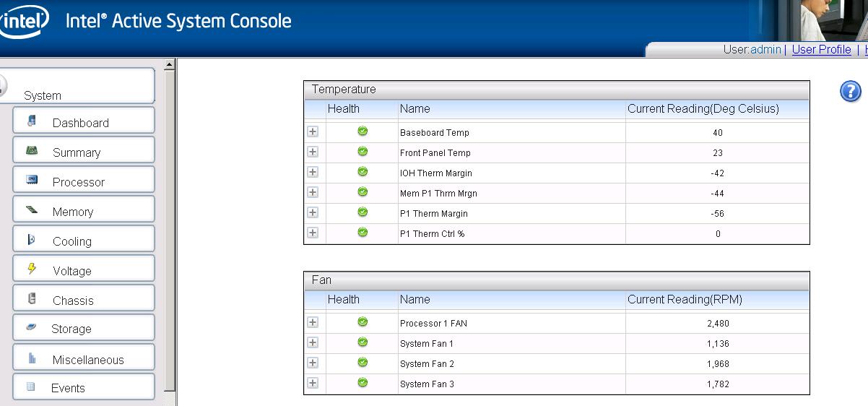Screen dimensions: 868x406
Task: Expand the Baseboard Temp row
Action: [313, 131]
